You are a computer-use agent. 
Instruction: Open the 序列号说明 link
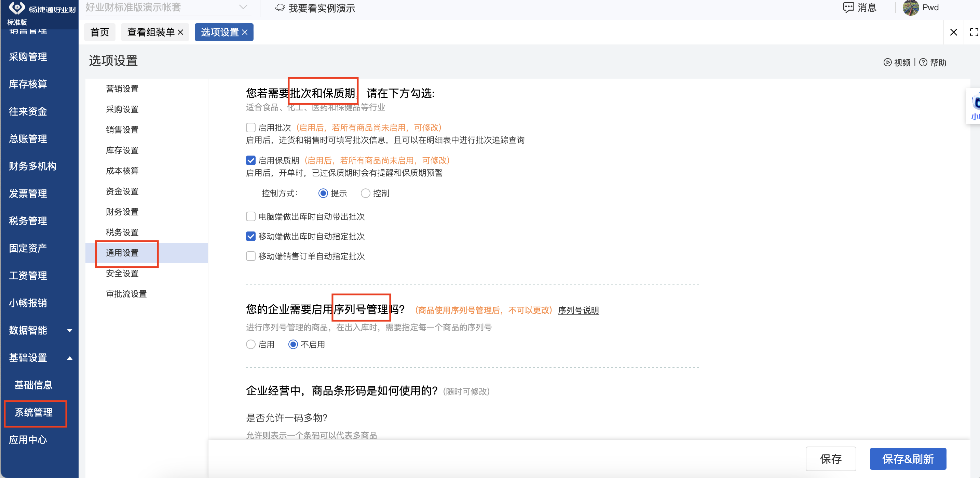(578, 310)
